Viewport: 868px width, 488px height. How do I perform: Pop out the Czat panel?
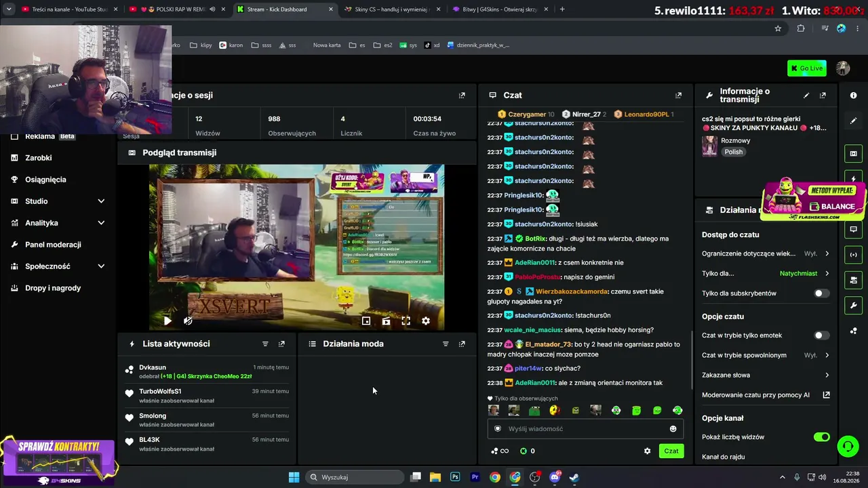[678, 96]
